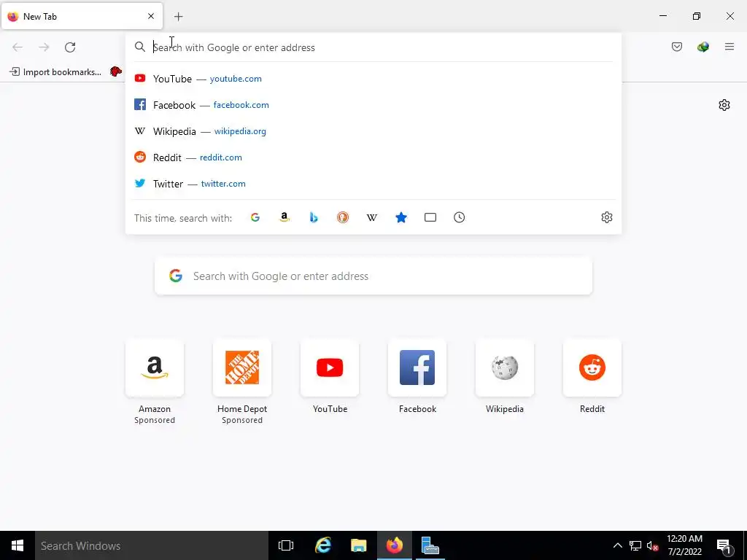
Task: Click the Firefox taskbar icon
Action: (x=395, y=545)
